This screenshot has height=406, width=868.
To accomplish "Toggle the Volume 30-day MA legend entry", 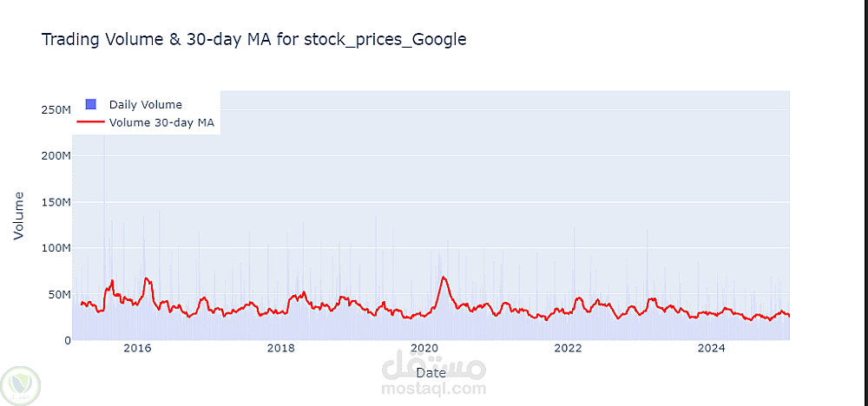I will pyautogui.click(x=161, y=122).
